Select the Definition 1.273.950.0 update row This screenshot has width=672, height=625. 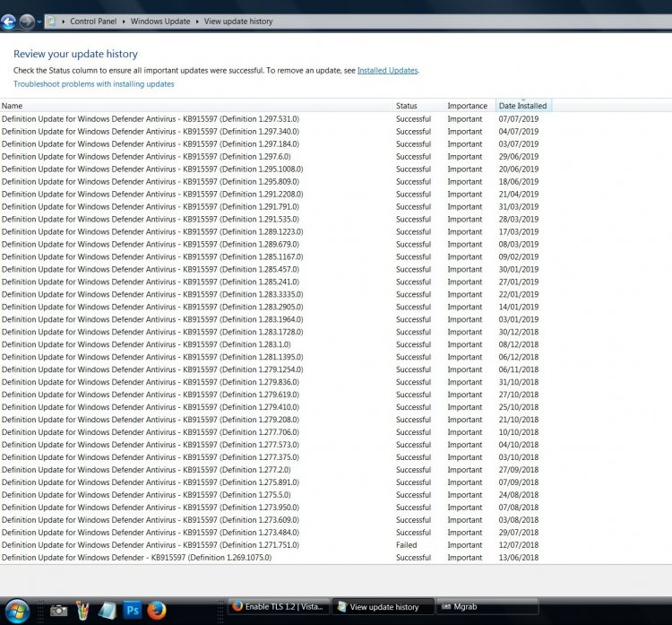[276, 507]
